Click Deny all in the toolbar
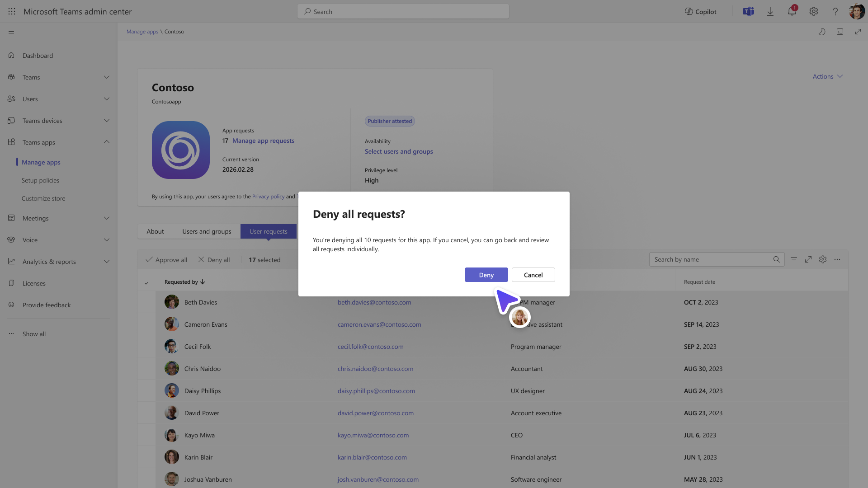The height and width of the screenshot is (488, 868). coord(214,260)
